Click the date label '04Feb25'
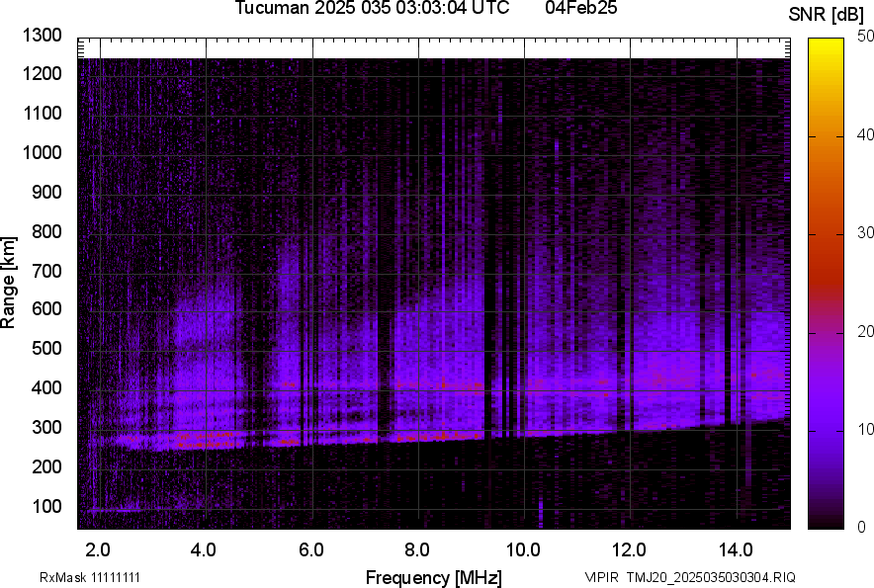The image size is (874, 588). (x=581, y=8)
